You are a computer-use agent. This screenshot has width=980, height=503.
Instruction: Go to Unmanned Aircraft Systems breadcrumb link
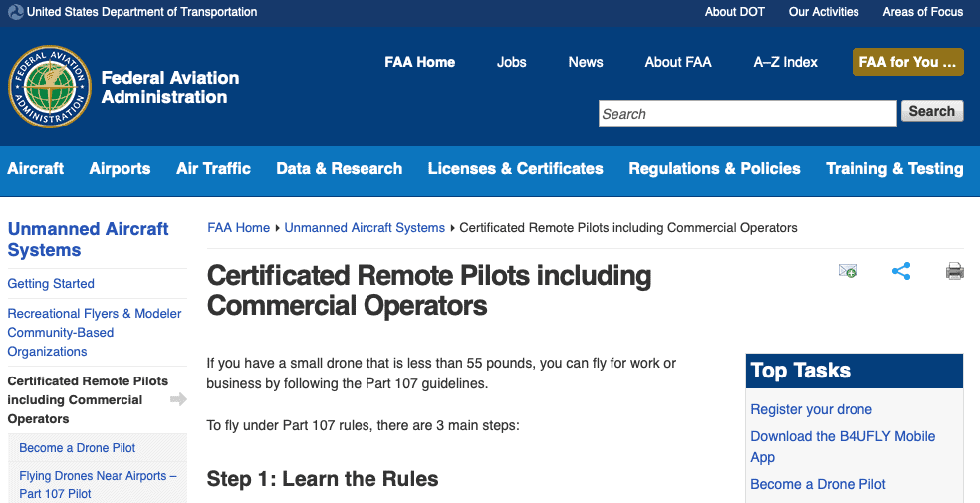point(365,228)
